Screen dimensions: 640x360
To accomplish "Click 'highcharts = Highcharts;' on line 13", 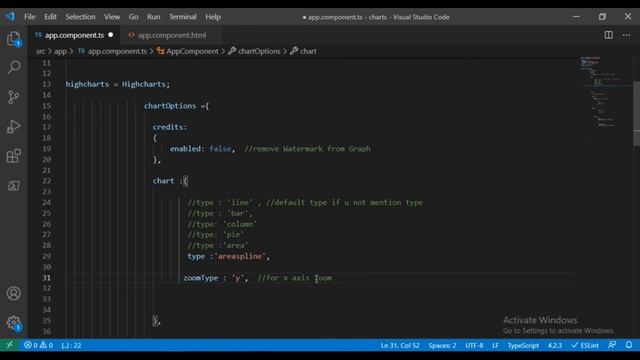I will pyautogui.click(x=118, y=84).
